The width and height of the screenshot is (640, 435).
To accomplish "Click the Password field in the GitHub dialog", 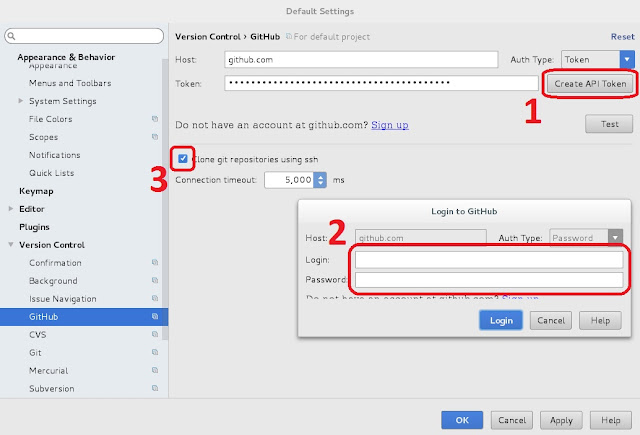I will pyautogui.click(x=489, y=280).
